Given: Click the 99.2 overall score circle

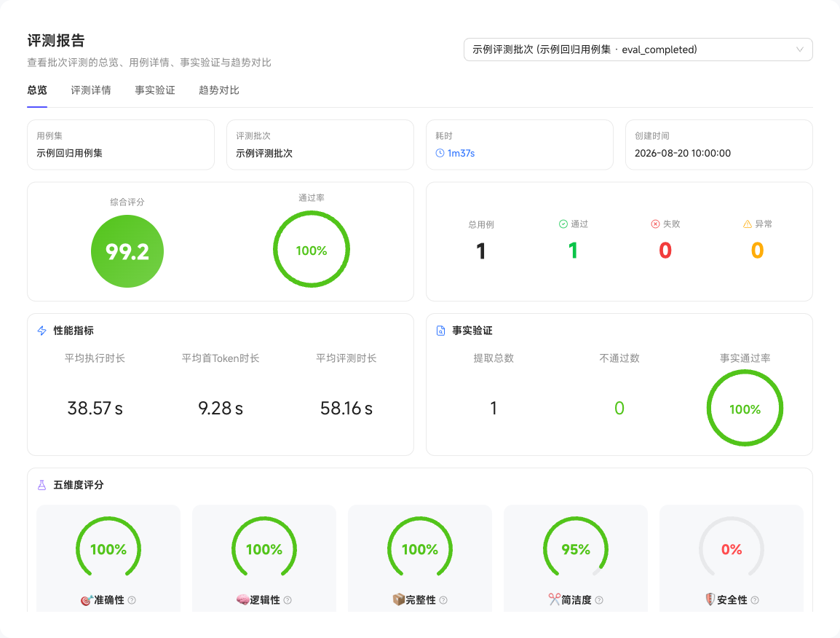Looking at the screenshot, I should click(127, 251).
